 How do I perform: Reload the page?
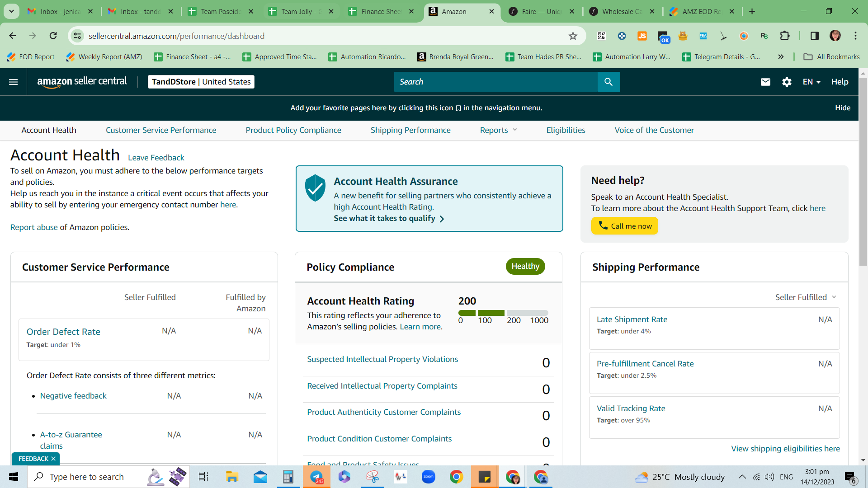(x=53, y=36)
